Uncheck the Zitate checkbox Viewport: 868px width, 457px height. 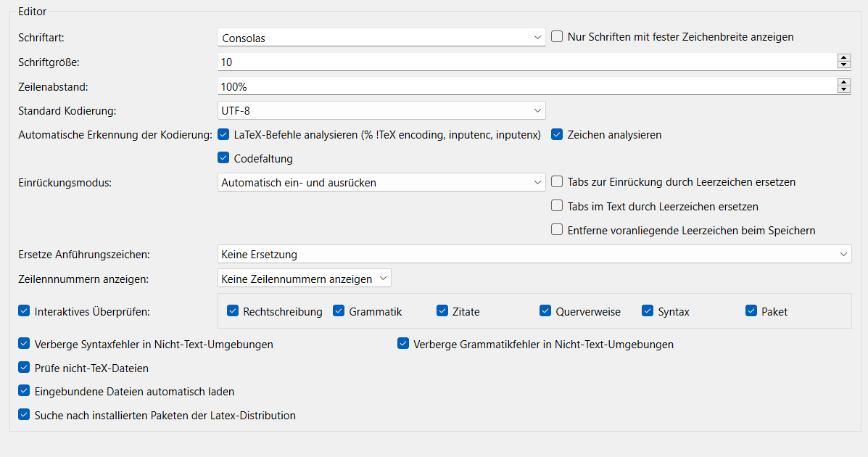(442, 310)
